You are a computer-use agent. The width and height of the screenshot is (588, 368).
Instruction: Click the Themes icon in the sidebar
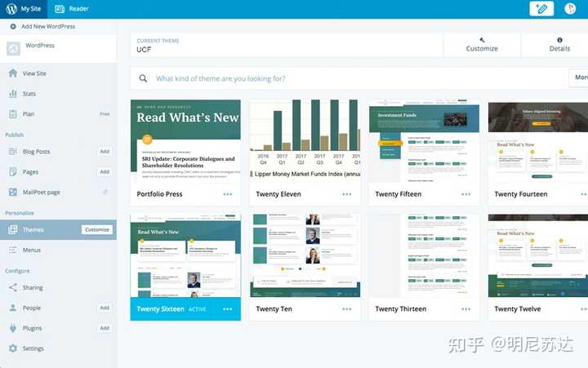[x=13, y=230]
